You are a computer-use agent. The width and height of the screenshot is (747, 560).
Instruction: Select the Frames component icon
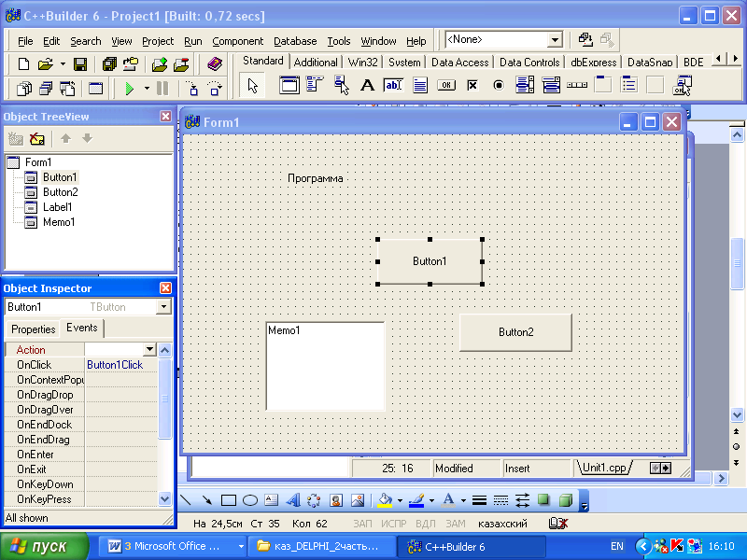click(x=289, y=85)
